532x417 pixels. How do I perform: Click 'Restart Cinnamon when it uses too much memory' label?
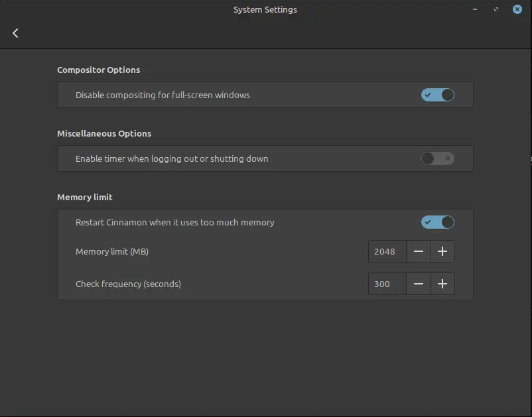coord(174,222)
